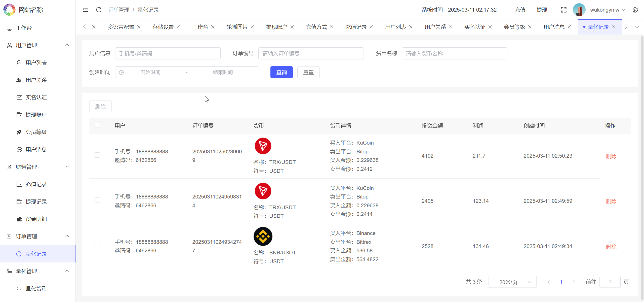Click the 重置 reset button

[x=308, y=72]
